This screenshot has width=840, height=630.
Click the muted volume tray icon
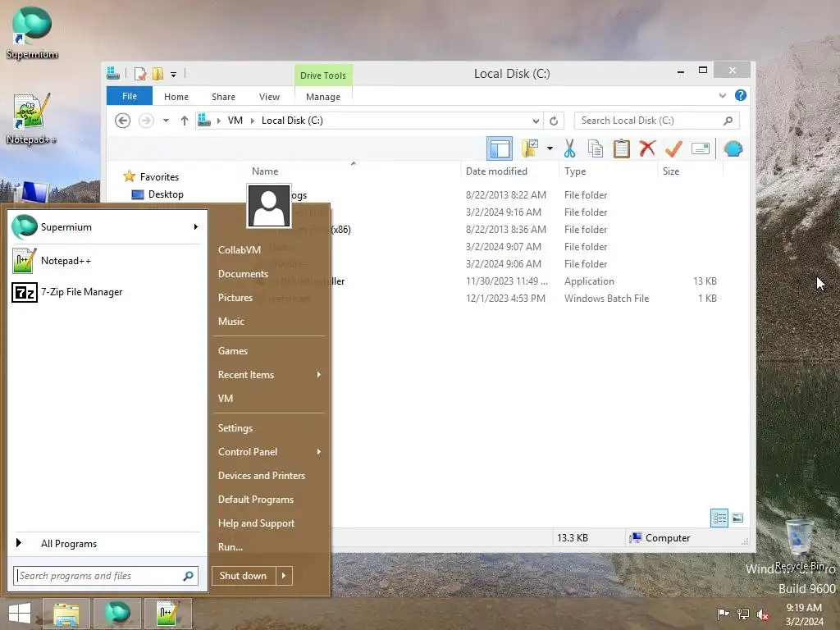click(x=762, y=614)
